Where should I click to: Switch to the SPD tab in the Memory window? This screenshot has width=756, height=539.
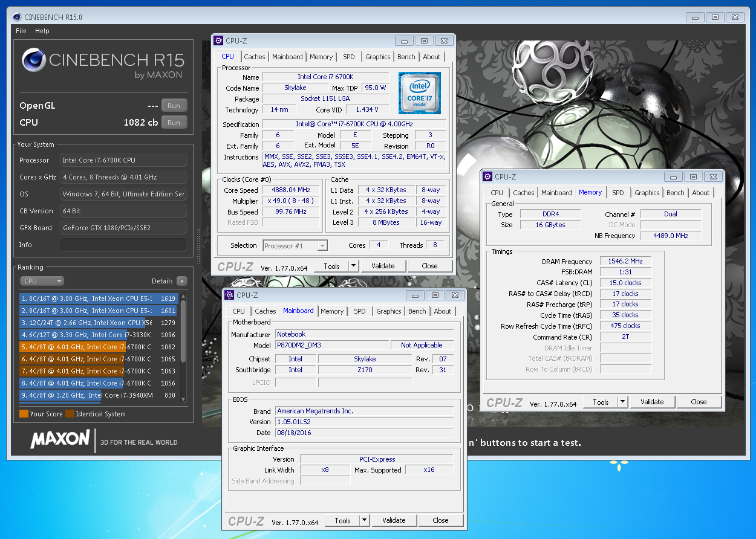click(x=618, y=193)
